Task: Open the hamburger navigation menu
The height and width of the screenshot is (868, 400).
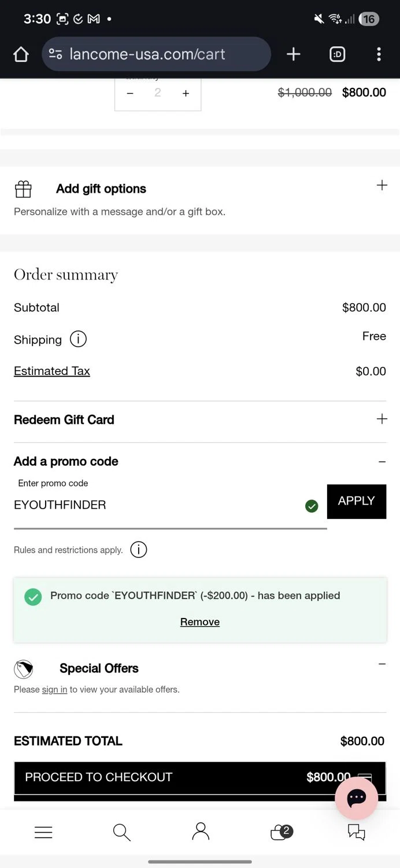Action: pyautogui.click(x=43, y=832)
